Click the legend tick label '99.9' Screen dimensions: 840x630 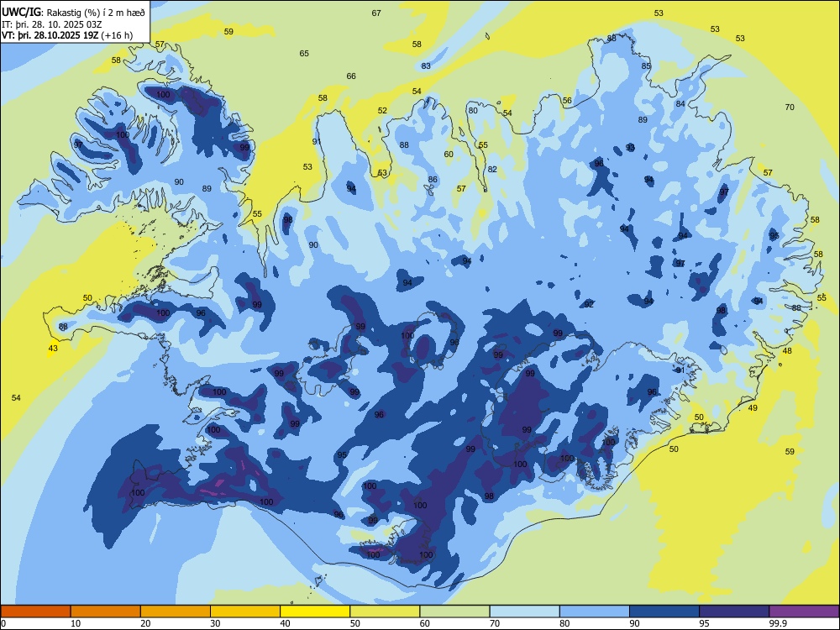tap(778, 623)
